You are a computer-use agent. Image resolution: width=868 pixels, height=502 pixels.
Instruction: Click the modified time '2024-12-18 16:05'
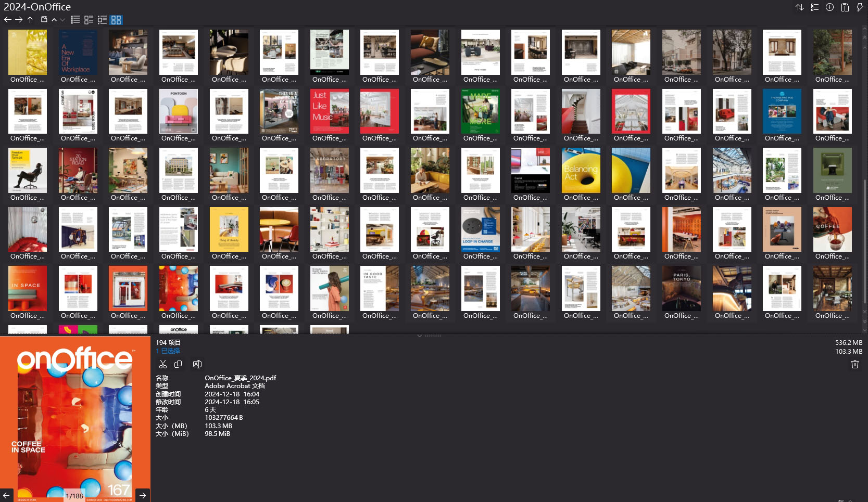pos(232,402)
